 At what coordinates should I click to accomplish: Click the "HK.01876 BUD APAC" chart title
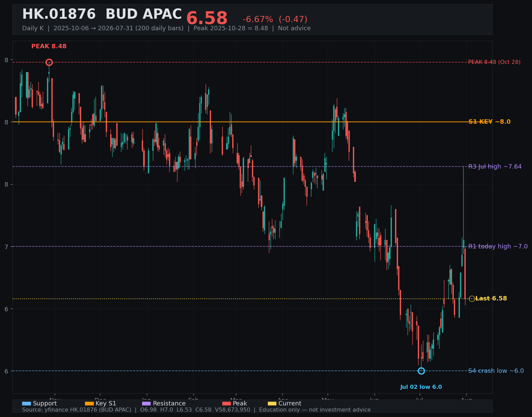point(102,15)
